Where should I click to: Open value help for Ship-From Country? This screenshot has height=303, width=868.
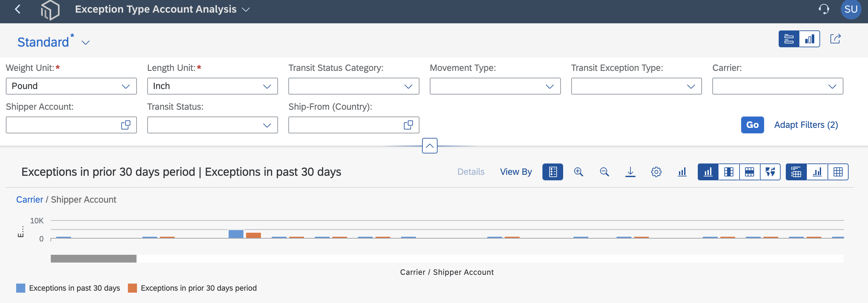(408, 125)
